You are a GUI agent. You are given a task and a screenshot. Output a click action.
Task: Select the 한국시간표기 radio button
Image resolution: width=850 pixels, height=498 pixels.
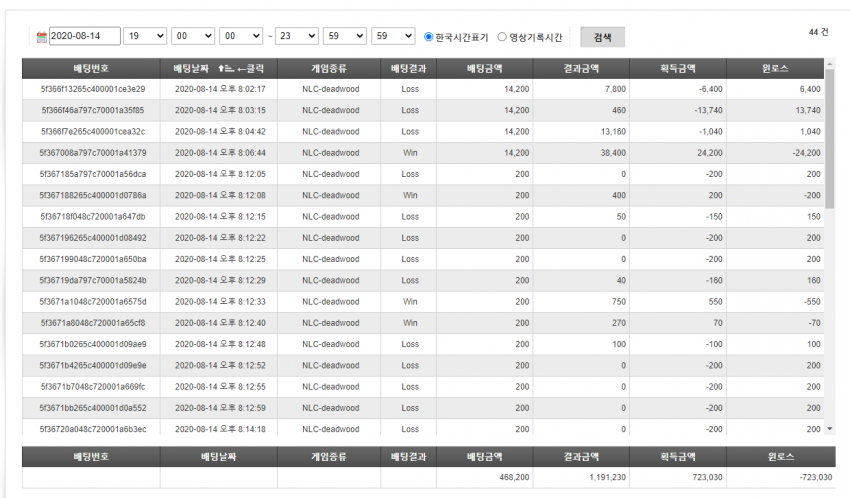coord(428,37)
